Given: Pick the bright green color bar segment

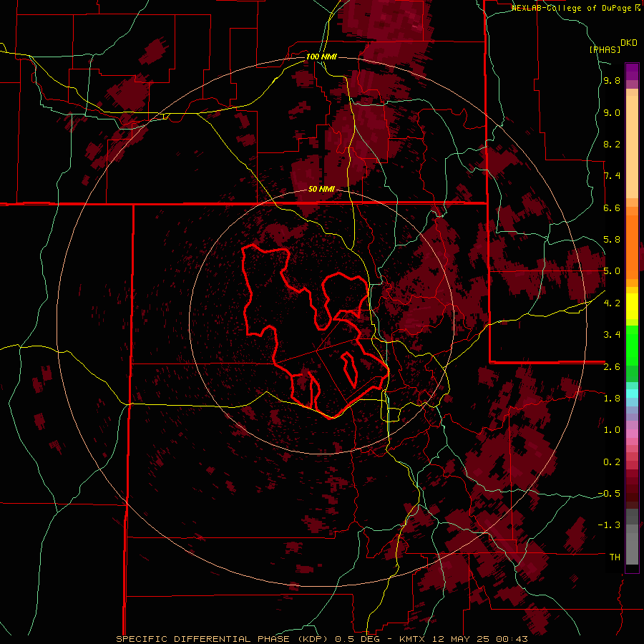Looking at the screenshot, I should coord(632,345).
